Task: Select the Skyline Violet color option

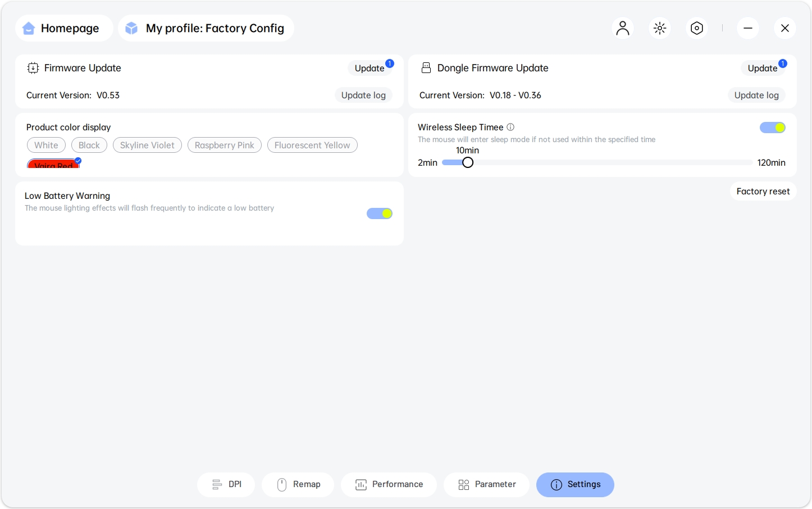Action: [147, 145]
